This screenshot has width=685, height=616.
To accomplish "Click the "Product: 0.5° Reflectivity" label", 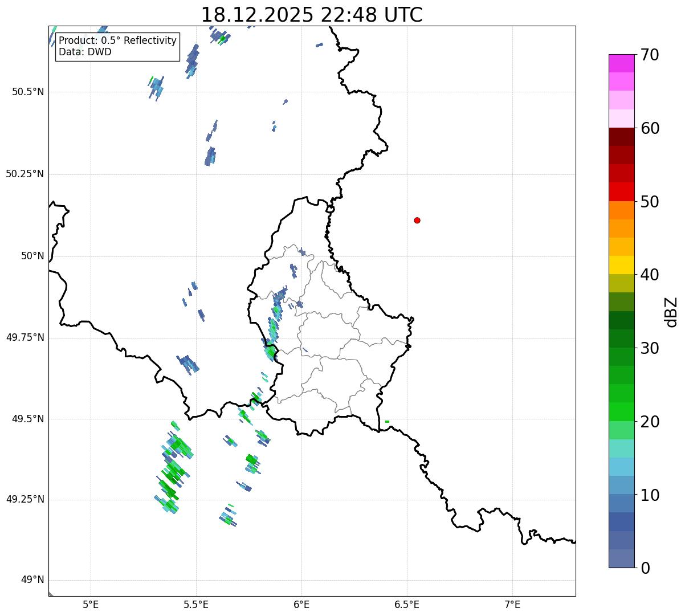I will click(117, 41).
